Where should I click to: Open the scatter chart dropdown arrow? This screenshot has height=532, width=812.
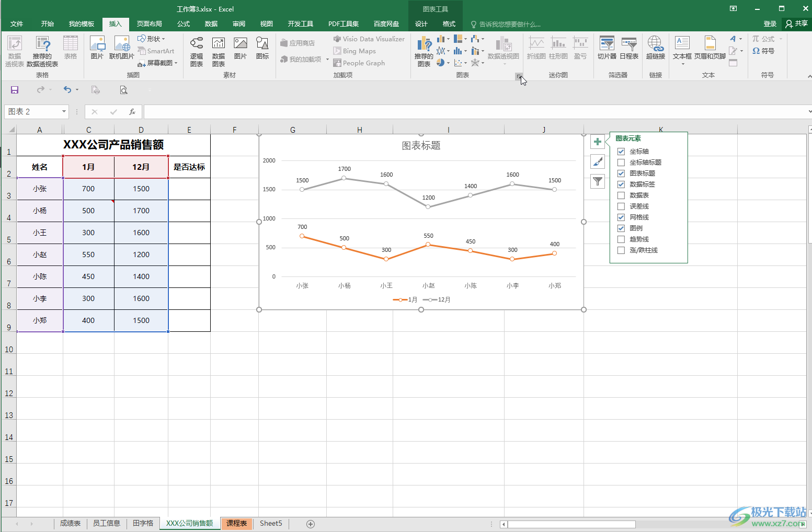[466, 63]
